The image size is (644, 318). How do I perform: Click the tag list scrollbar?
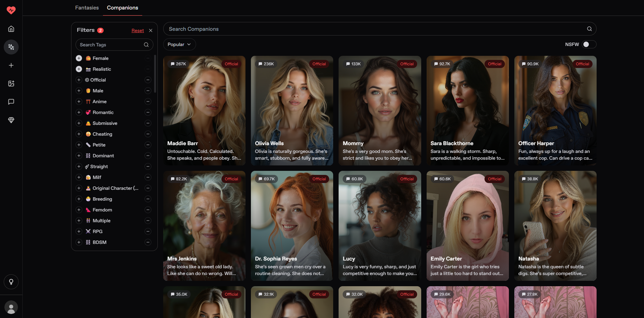(x=155, y=74)
